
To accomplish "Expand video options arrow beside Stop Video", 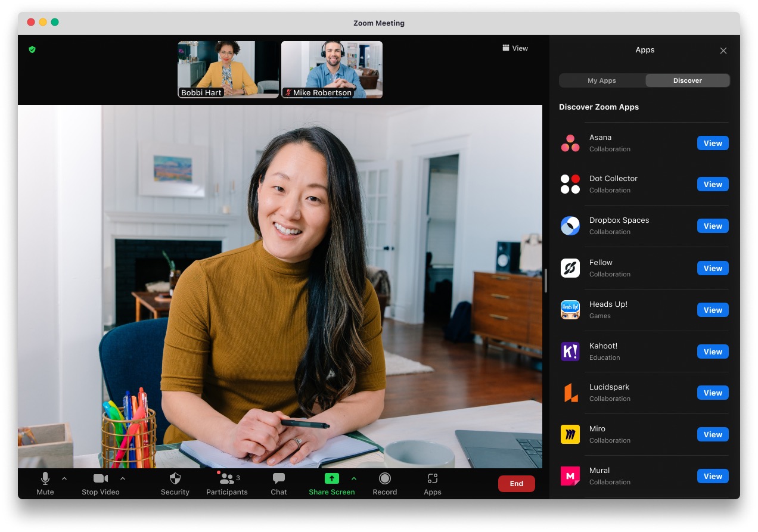I will tap(123, 478).
